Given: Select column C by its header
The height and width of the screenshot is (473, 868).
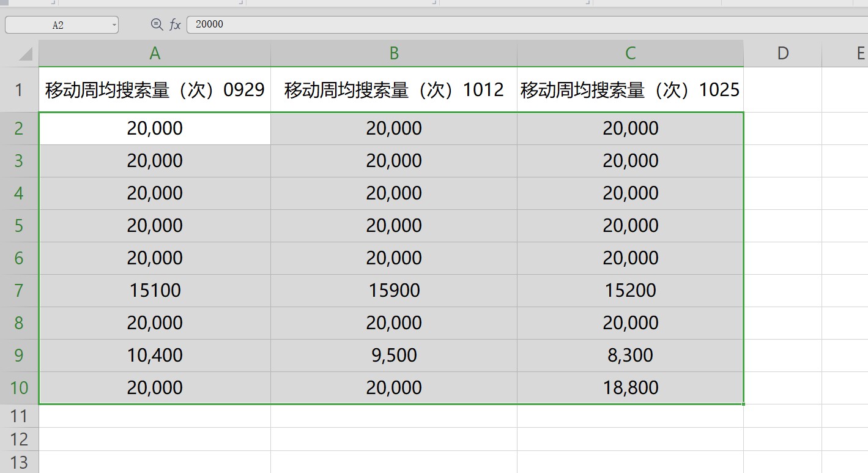Looking at the screenshot, I should click(630, 54).
